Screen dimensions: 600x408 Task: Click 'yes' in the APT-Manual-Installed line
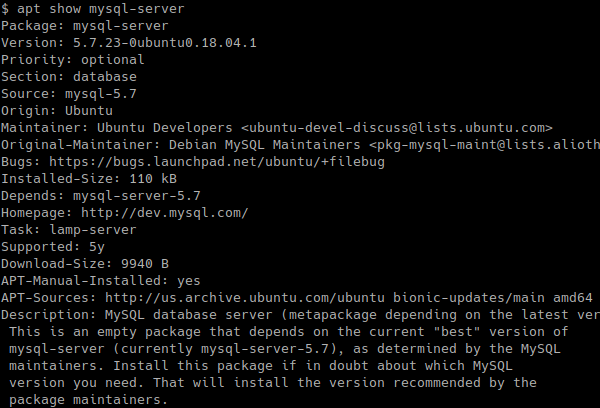click(x=189, y=281)
